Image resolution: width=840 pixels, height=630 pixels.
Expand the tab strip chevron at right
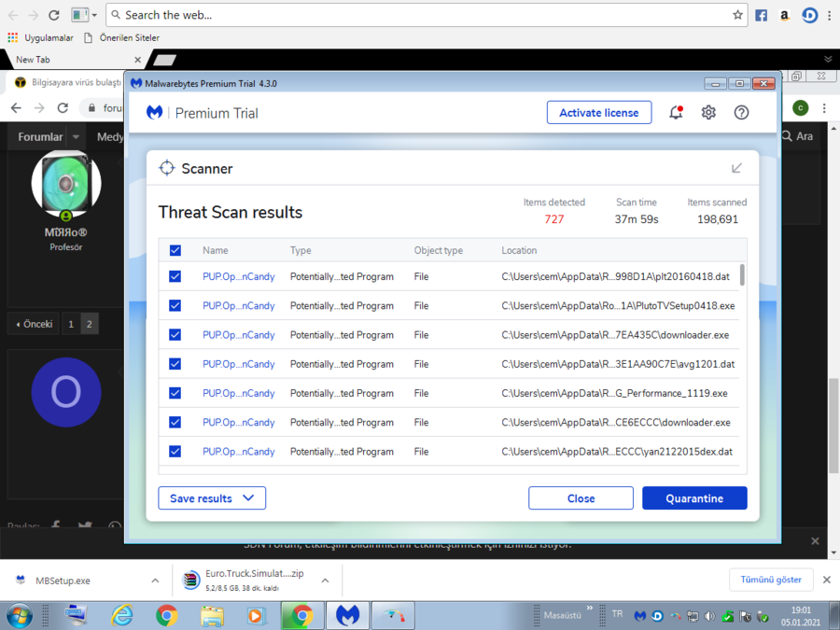coord(828,60)
